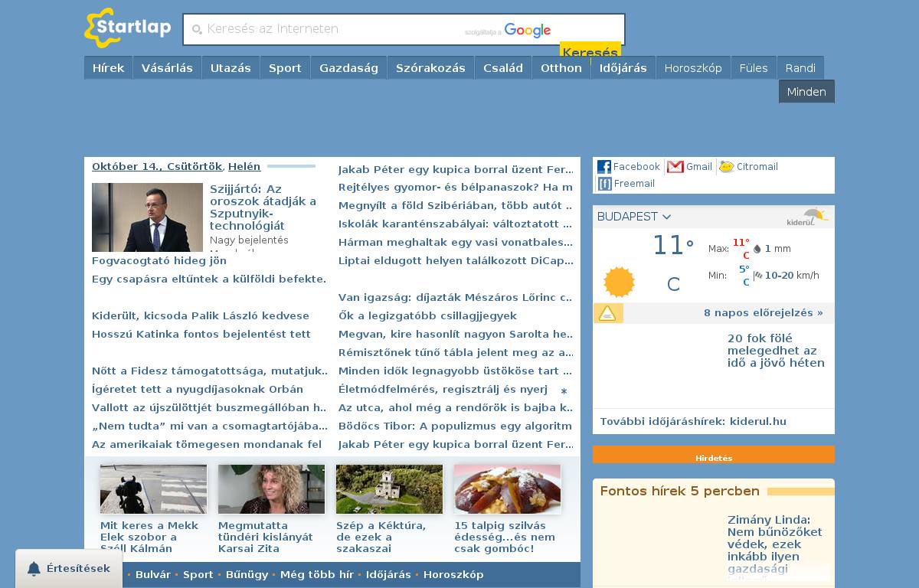The width and height of the screenshot is (919, 588).
Task: Open the Minden menu expander
Action: (806, 92)
